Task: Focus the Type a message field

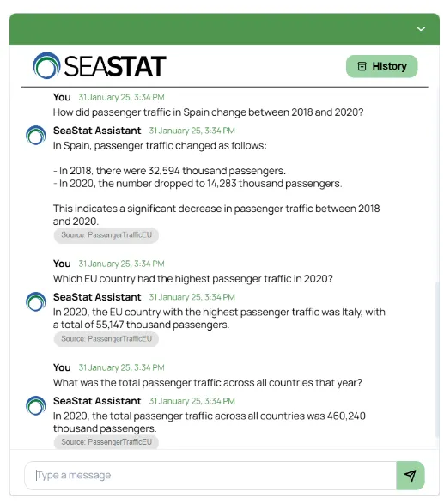Action: (210, 476)
